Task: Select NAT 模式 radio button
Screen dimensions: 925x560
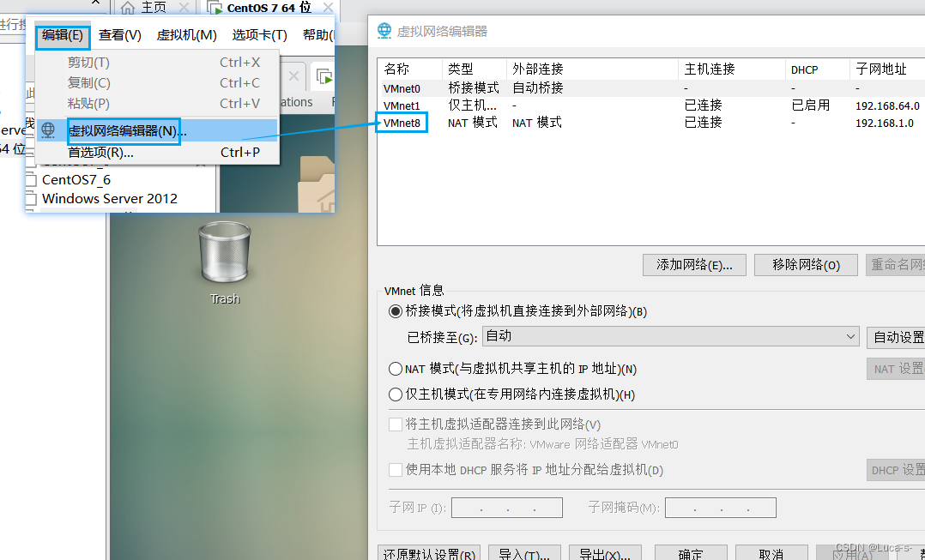Action: coord(396,369)
